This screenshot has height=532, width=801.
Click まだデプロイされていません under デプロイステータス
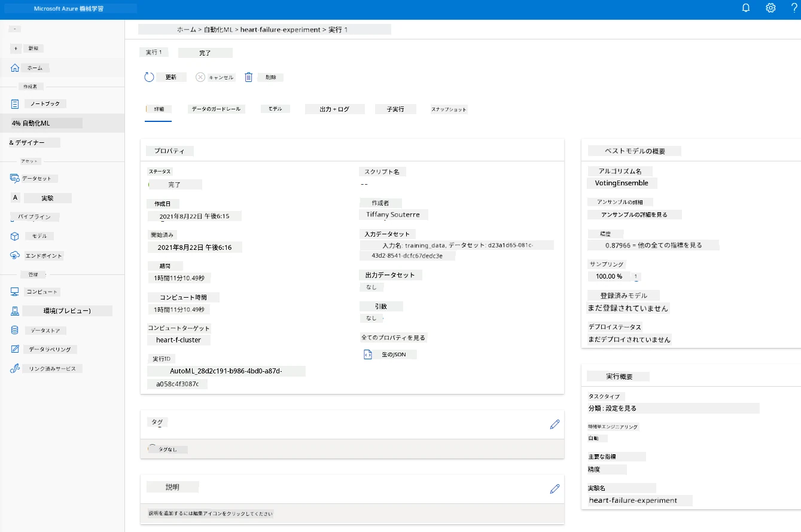(x=629, y=340)
